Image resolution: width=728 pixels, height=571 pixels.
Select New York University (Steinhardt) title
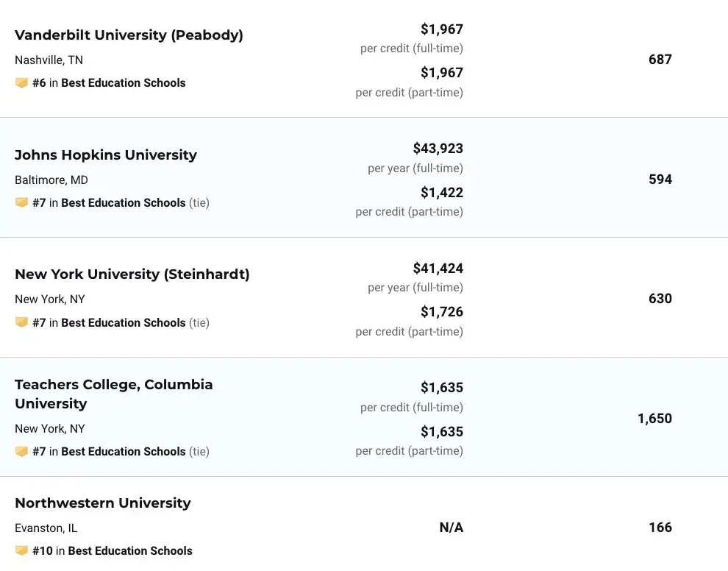132,274
